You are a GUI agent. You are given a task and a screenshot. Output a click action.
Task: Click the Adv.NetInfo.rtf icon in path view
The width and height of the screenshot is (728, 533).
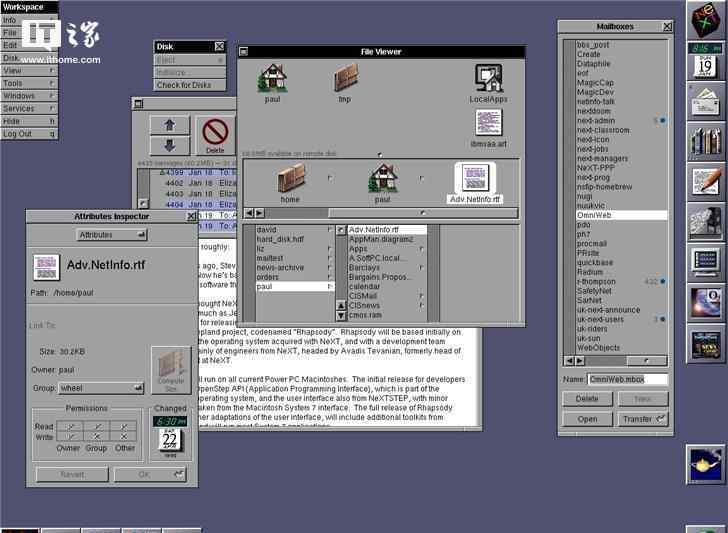click(475, 178)
